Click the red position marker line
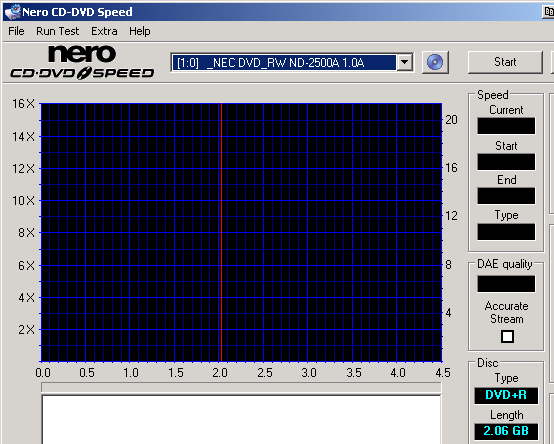Image resolution: width=554 pixels, height=444 pixels. (x=221, y=232)
